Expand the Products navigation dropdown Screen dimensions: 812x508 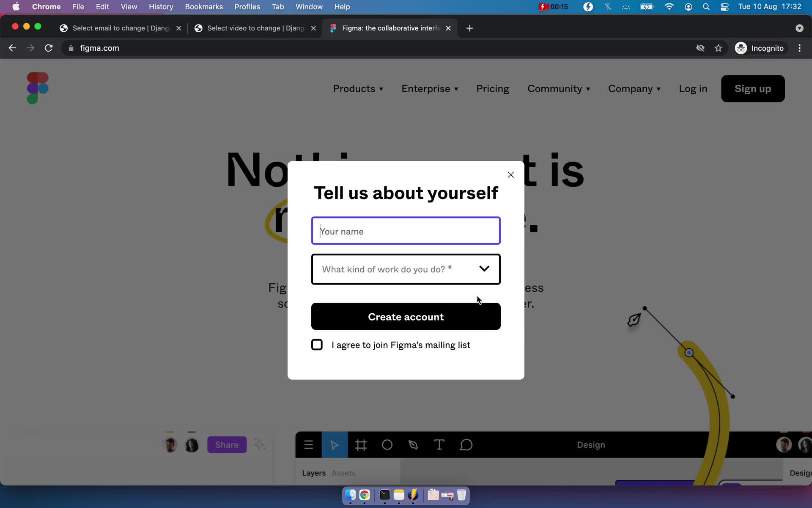click(x=358, y=89)
